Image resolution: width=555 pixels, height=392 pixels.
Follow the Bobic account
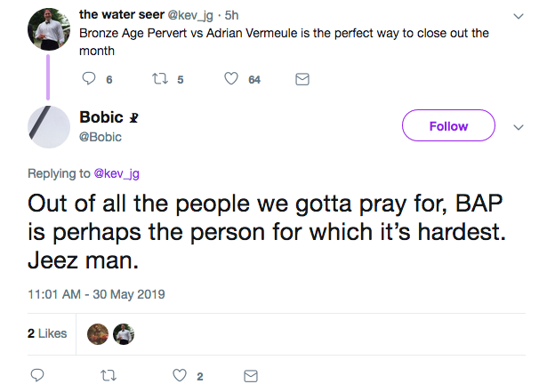(447, 126)
